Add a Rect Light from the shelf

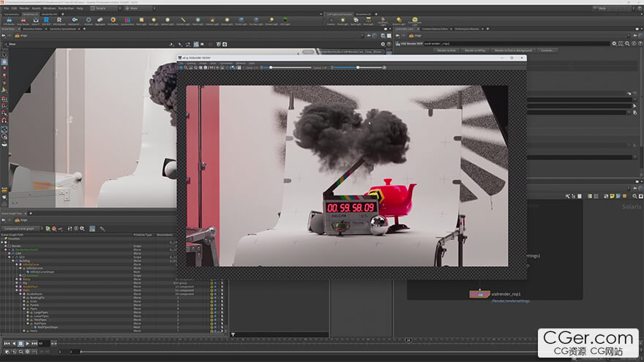coord(141,21)
